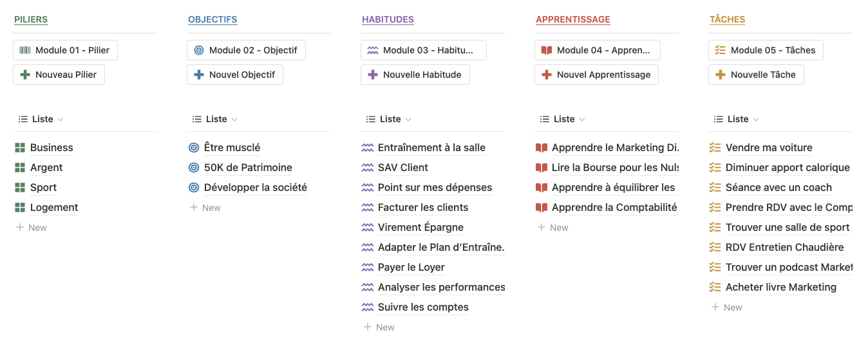
Task: Open the Liste view dropdown under Habitudes
Action: [x=389, y=119]
